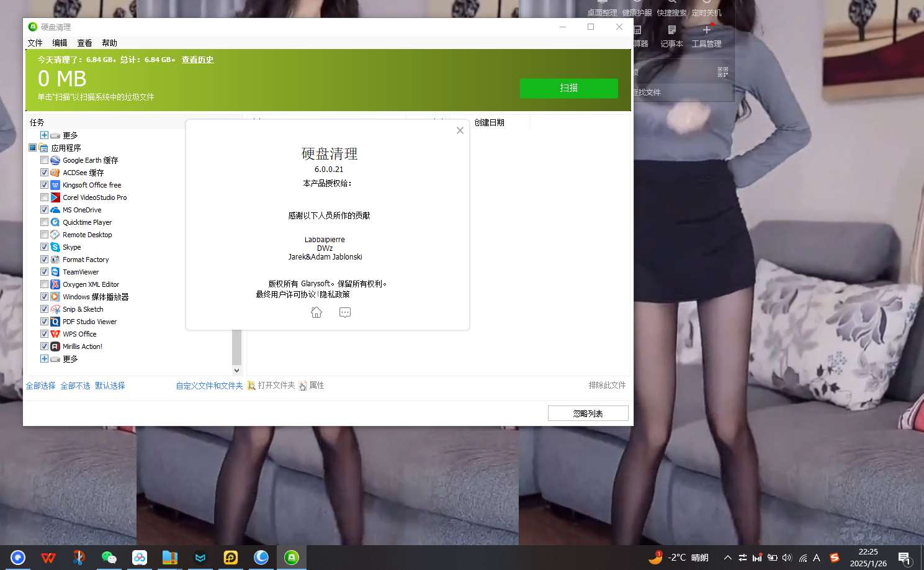The image size is (924, 570).
Task: Click the 创建日期 column header
Action: (x=489, y=123)
